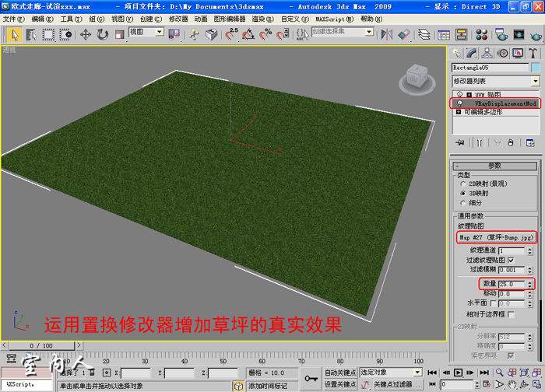Toggle the Filter texture map checkbox
This screenshot has height=392, width=545.
pyautogui.click(x=511, y=260)
